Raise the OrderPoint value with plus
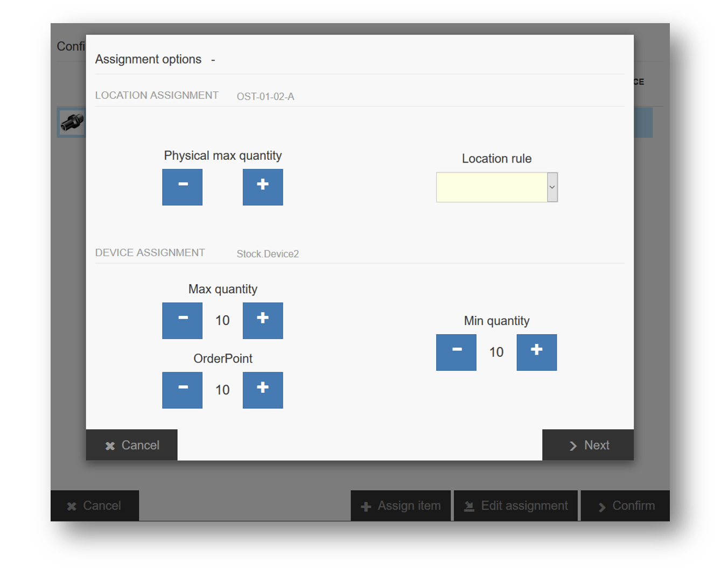The image size is (728, 579). (262, 390)
